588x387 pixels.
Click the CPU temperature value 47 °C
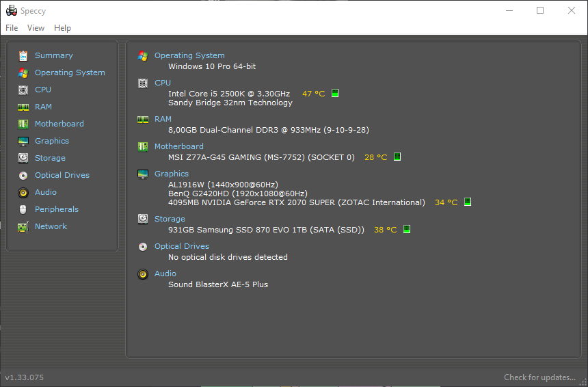click(314, 94)
